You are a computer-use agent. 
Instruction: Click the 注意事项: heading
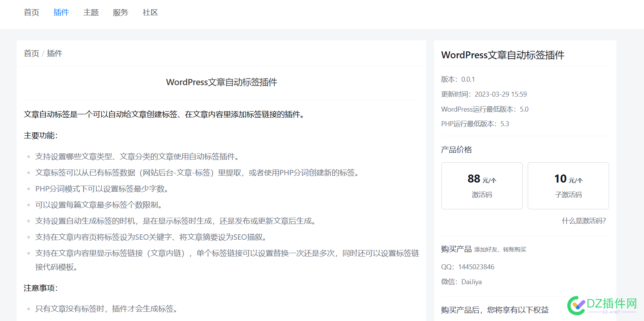(x=41, y=288)
